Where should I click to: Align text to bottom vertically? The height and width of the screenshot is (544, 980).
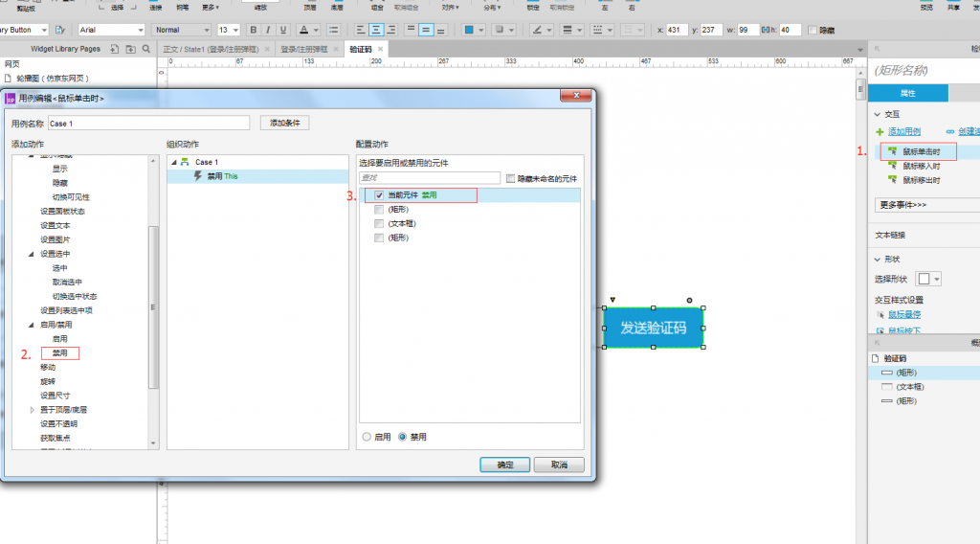click(x=441, y=30)
